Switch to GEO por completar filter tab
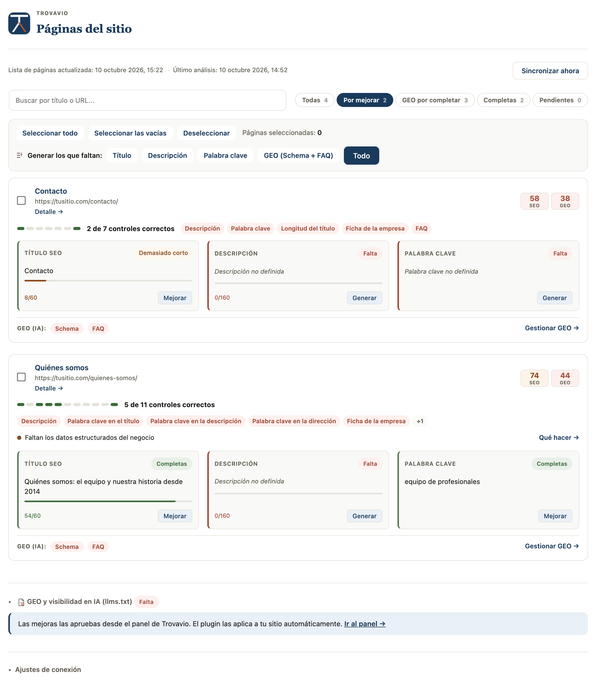The height and width of the screenshot is (700, 613). [435, 100]
